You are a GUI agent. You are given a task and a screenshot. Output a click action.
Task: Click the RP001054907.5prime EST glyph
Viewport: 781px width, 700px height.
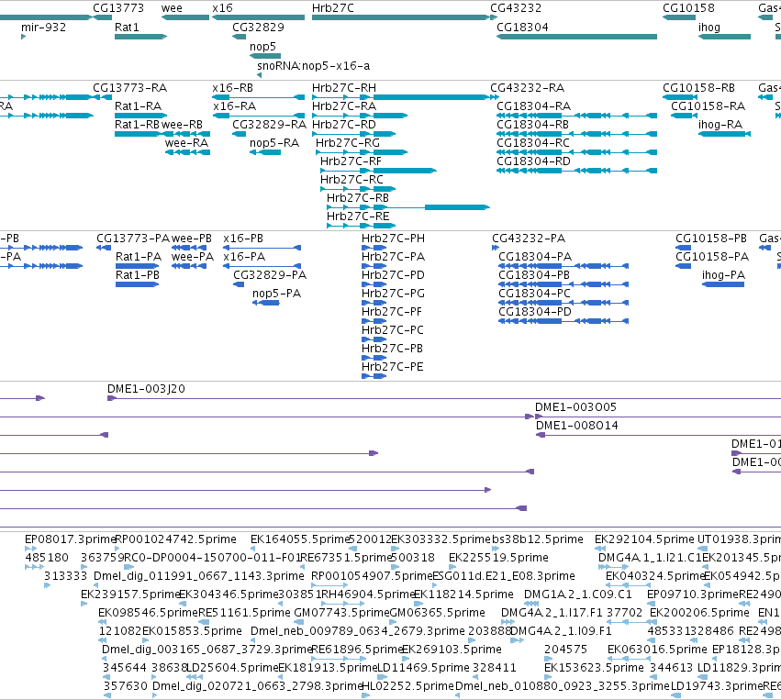click(x=329, y=585)
